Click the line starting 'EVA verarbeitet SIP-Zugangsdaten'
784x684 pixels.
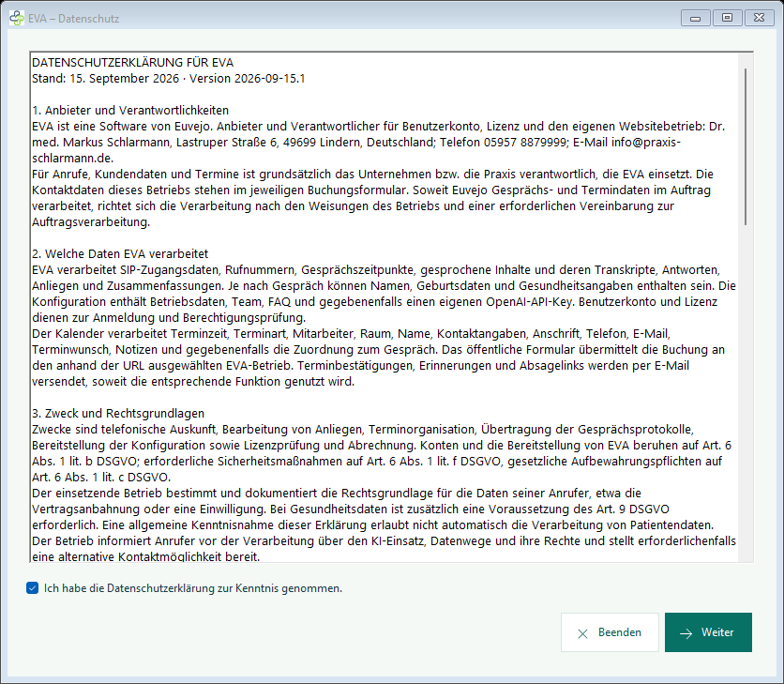(376, 269)
